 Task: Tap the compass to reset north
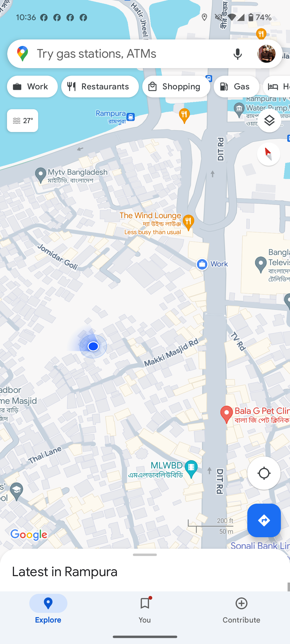(x=269, y=154)
